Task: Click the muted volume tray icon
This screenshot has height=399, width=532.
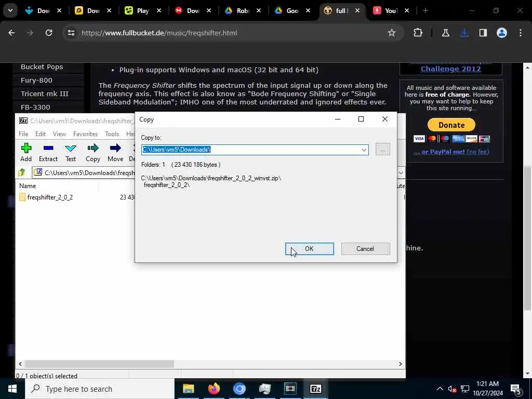Action: [x=452, y=389]
